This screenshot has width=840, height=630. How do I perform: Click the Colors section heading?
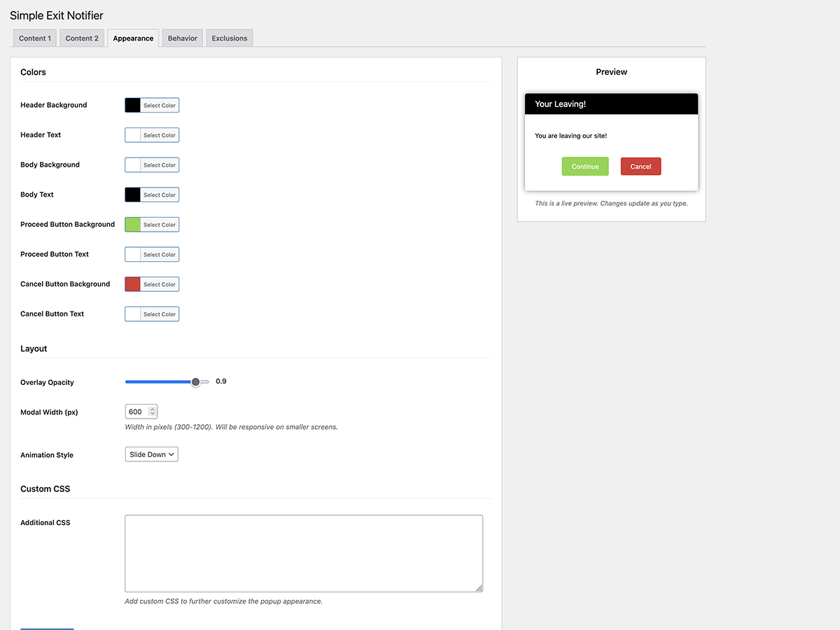[34, 72]
